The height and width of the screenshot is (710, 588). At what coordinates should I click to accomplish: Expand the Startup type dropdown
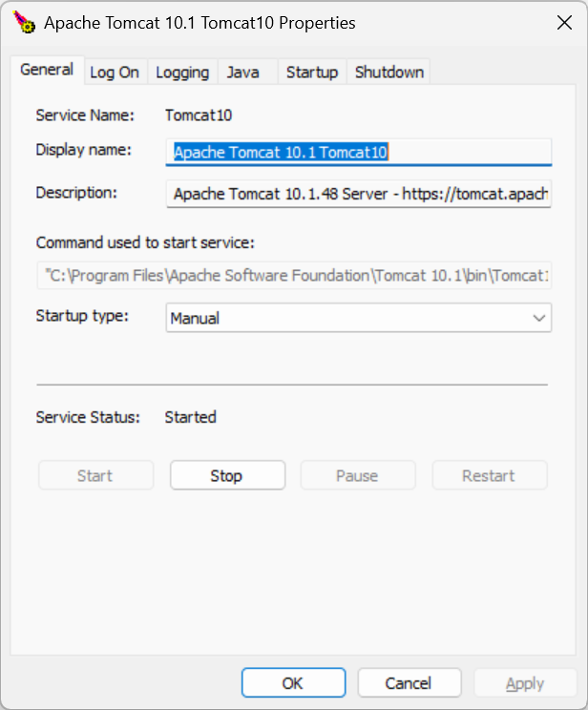pyautogui.click(x=359, y=318)
